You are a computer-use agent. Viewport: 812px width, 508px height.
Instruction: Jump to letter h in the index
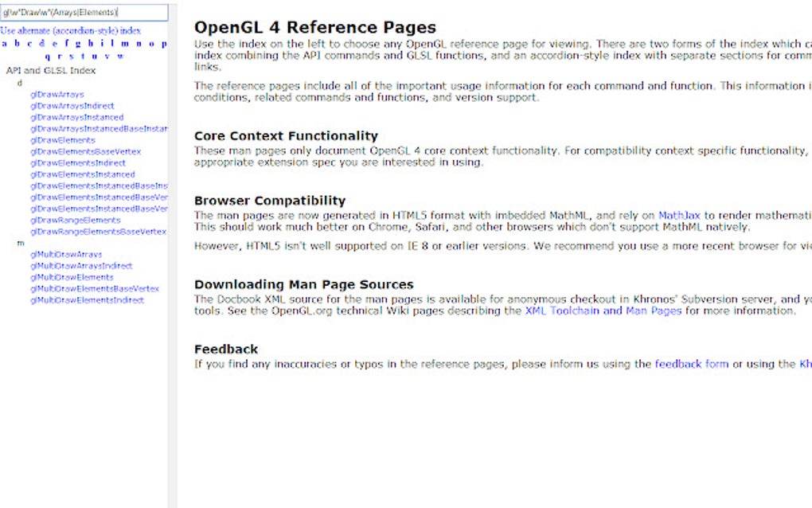91,44
